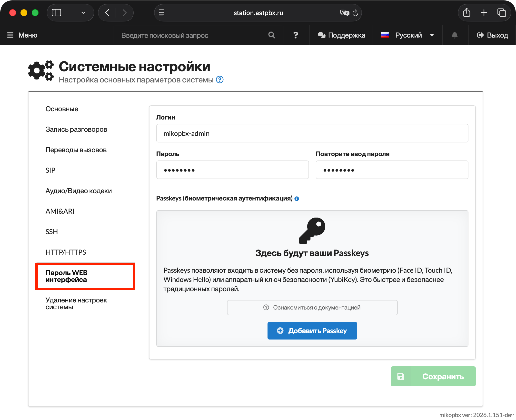The width and height of the screenshot is (516, 420).
Task: Click the Сохранить save button
Action: (x=433, y=376)
